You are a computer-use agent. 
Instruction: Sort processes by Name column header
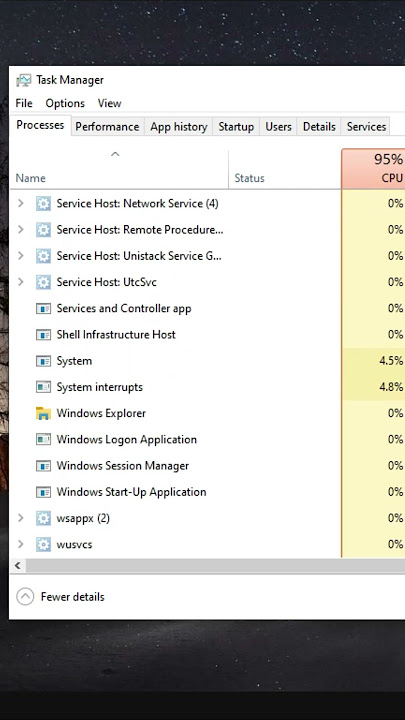coord(119,169)
